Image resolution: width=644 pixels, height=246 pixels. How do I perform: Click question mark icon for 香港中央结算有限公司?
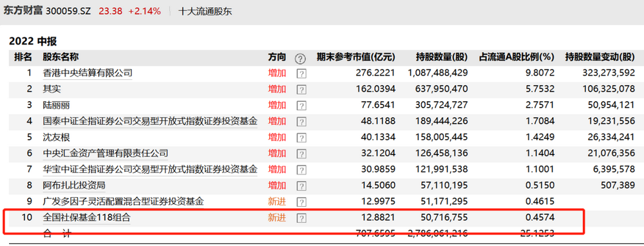tap(301, 73)
